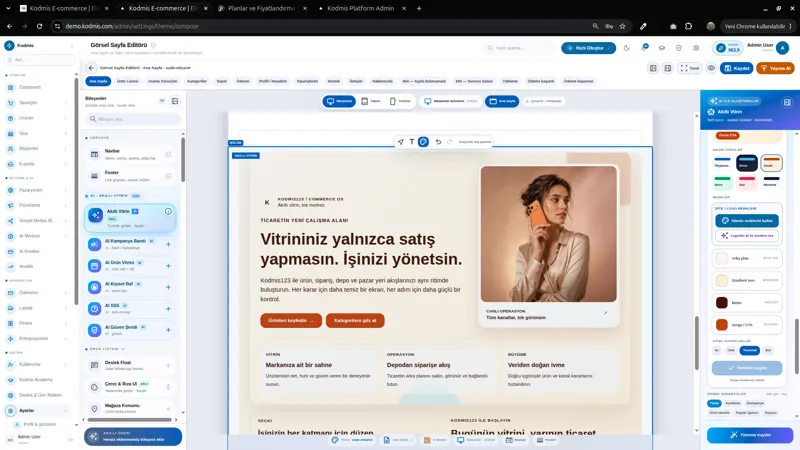Click Kategorilere göz at button on canvas
The height and width of the screenshot is (450, 800).
355,320
